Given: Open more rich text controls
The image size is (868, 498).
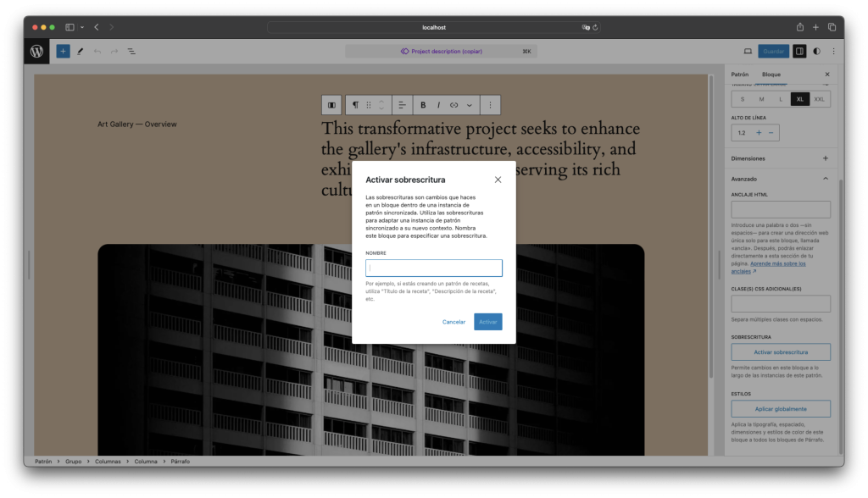Looking at the screenshot, I should pos(470,105).
